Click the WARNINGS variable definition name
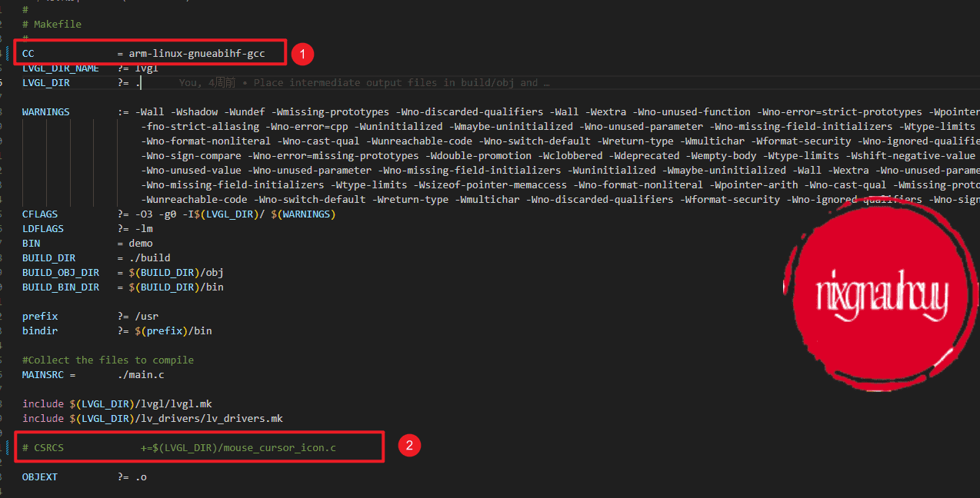This screenshot has height=498, width=980. (45, 111)
